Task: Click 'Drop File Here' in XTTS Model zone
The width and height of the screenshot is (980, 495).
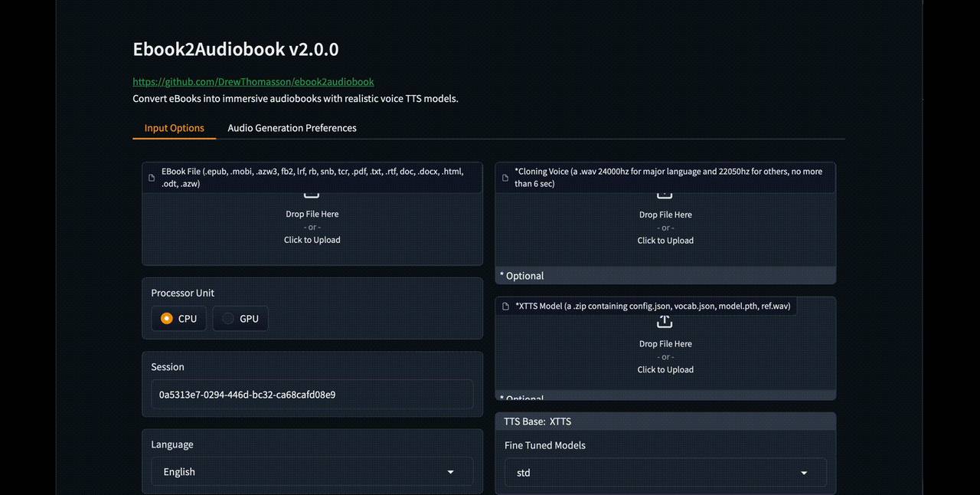Action: [665, 344]
